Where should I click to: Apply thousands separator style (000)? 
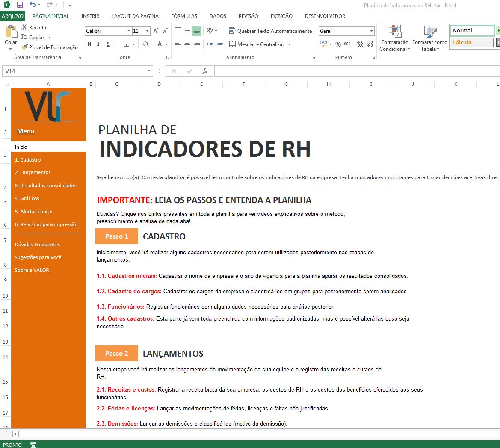[x=347, y=44]
